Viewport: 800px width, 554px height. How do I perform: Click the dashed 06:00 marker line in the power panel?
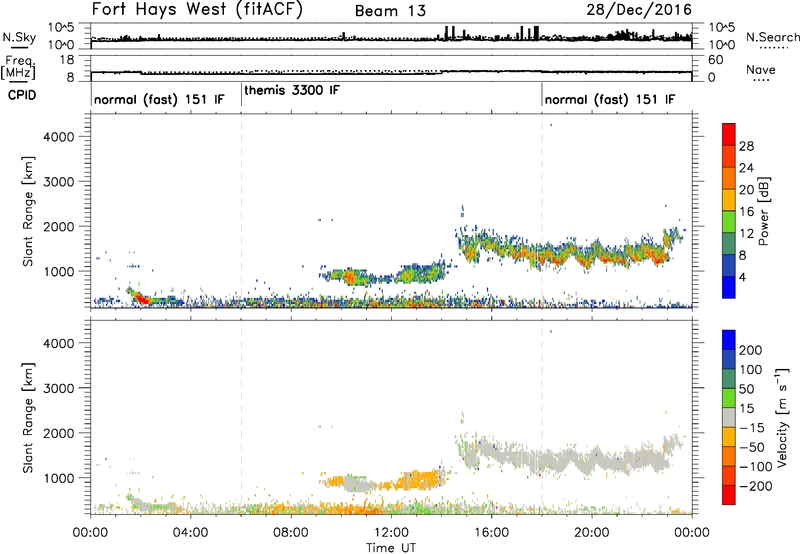(x=241, y=211)
